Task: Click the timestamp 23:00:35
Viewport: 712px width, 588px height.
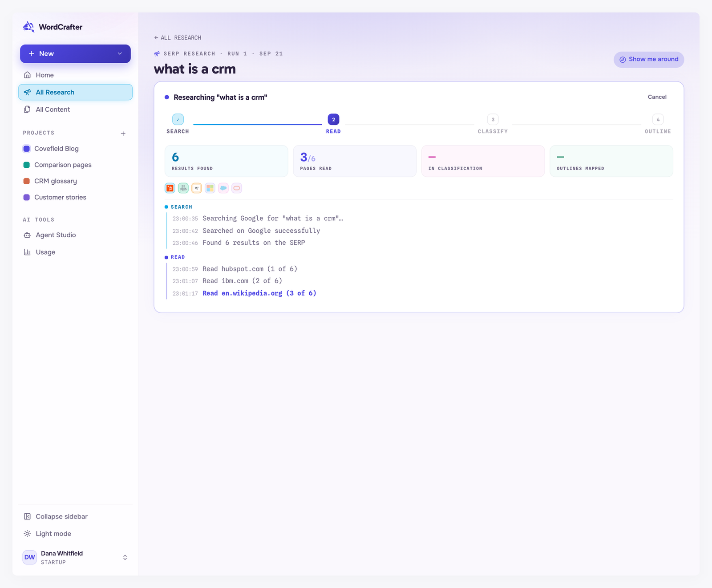Action: click(x=185, y=219)
